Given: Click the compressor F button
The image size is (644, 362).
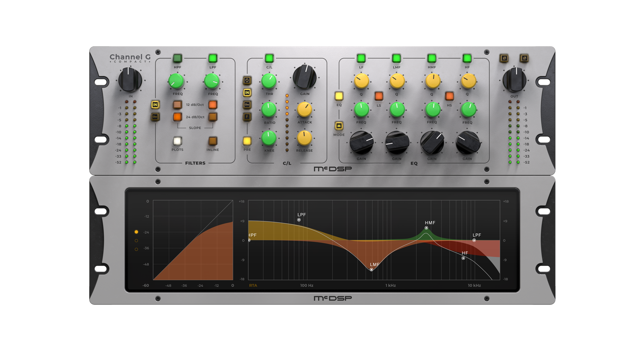Looking at the screenshot, I should click(247, 117).
